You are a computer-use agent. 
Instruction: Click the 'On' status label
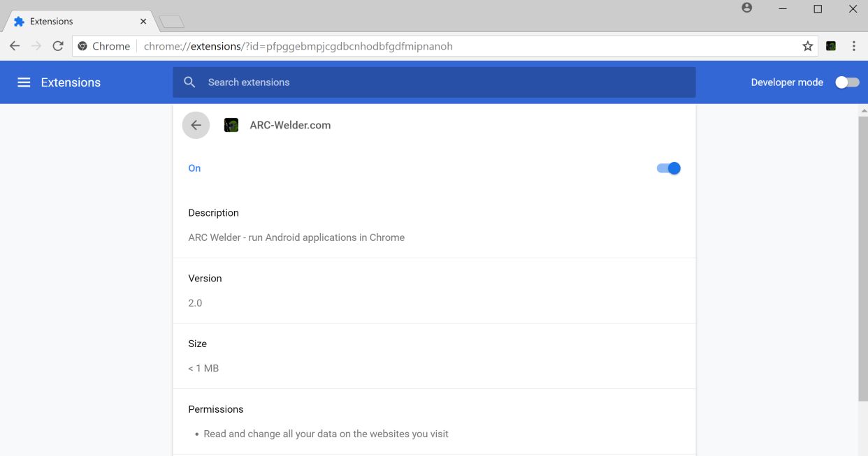point(194,168)
